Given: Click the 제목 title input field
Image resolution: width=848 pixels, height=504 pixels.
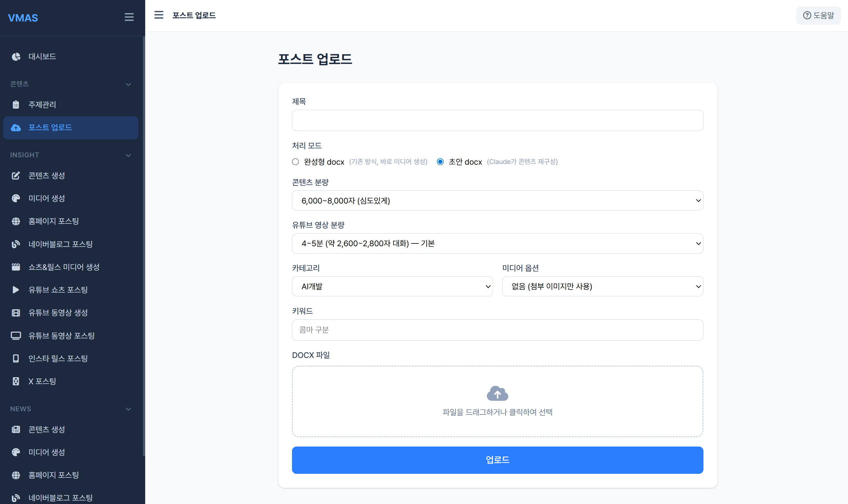Looking at the screenshot, I should [497, 120].
